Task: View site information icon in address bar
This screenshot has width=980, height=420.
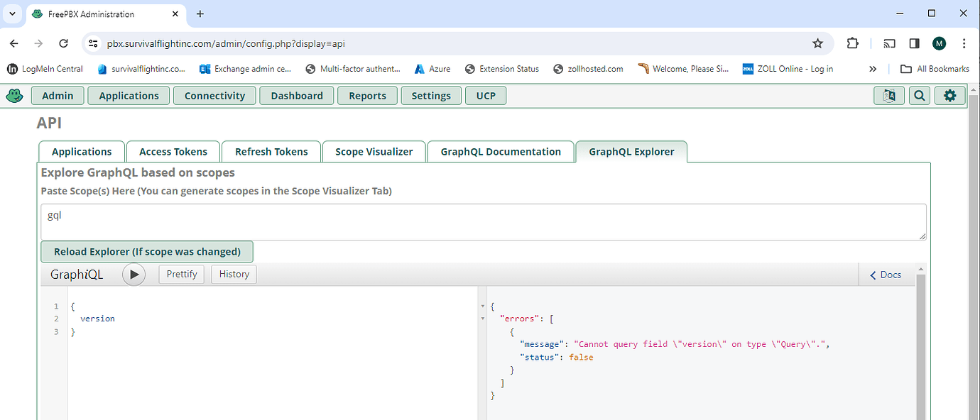Action: (92, 43)
